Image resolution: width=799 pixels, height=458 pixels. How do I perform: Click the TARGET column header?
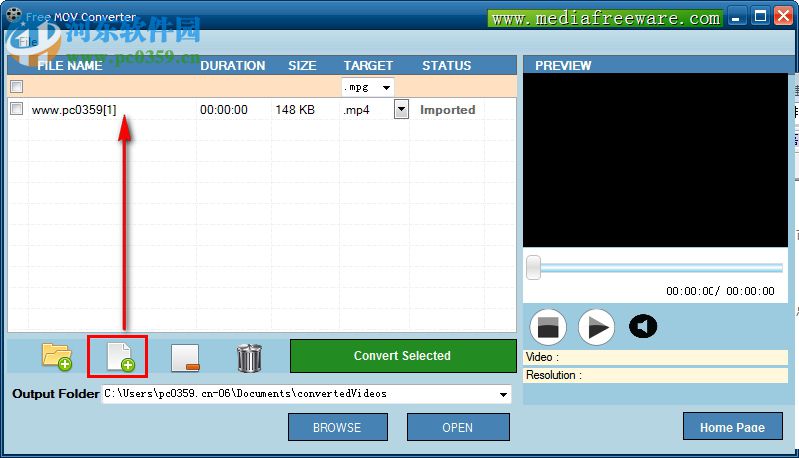(368, 65)
